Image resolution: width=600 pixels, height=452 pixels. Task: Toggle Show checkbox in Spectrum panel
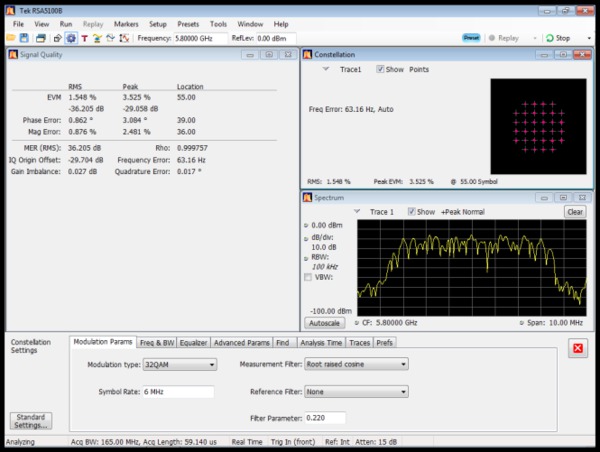click(412, 212)
